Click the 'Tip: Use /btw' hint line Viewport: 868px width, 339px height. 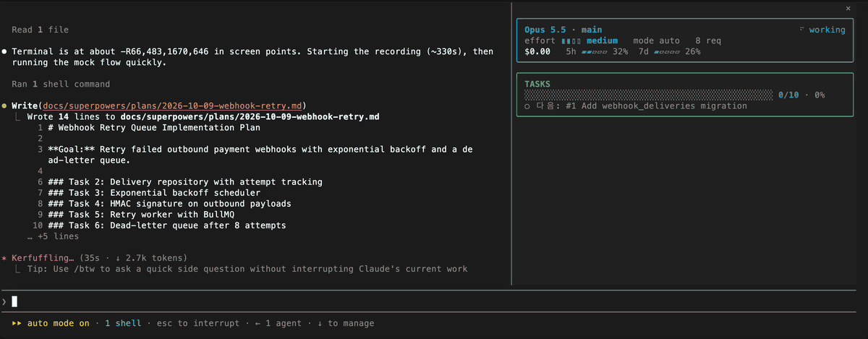pos(247,269)
